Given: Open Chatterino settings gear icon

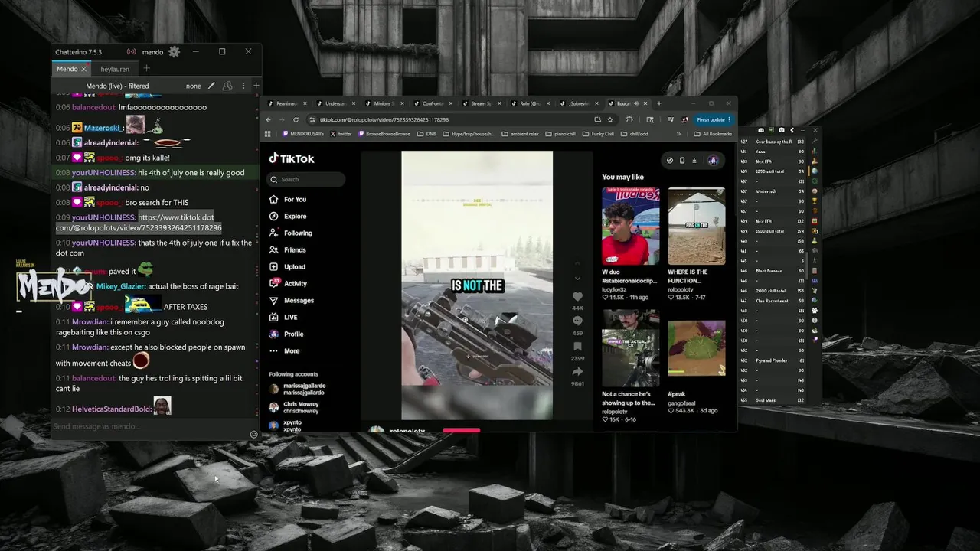Looking at the screenshot, I should click(174, 52).
